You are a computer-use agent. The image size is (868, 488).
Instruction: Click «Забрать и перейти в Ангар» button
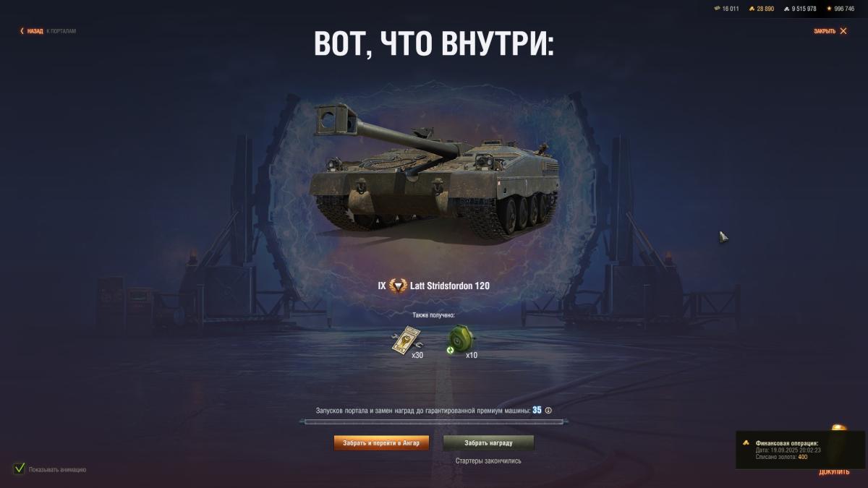[381, 442]
